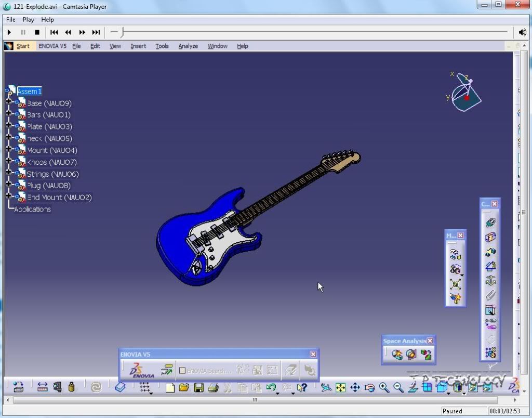Screen dimensions: 532x418
Task: Click the Measure Between icon
Action: point(43,387)
